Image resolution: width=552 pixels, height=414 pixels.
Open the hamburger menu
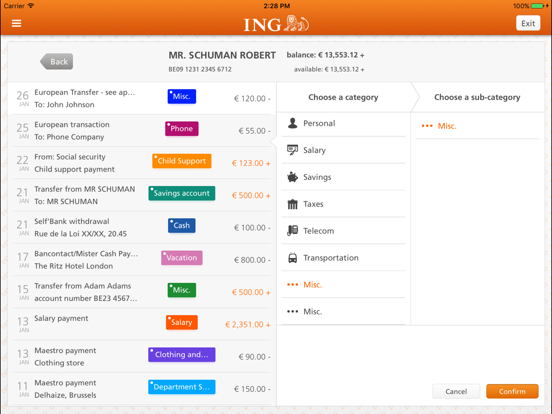[17, 23]
